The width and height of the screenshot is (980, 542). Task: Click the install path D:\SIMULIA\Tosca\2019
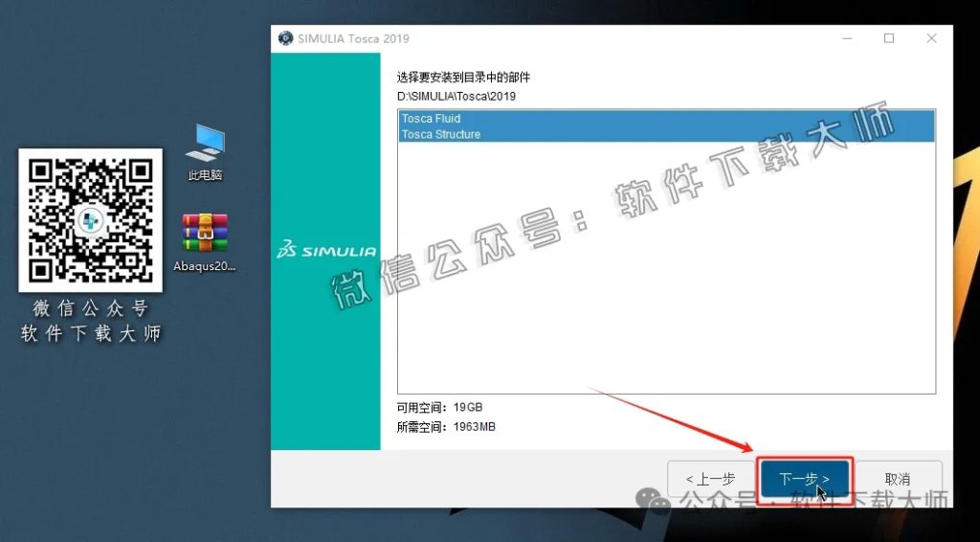pos(457,97)
